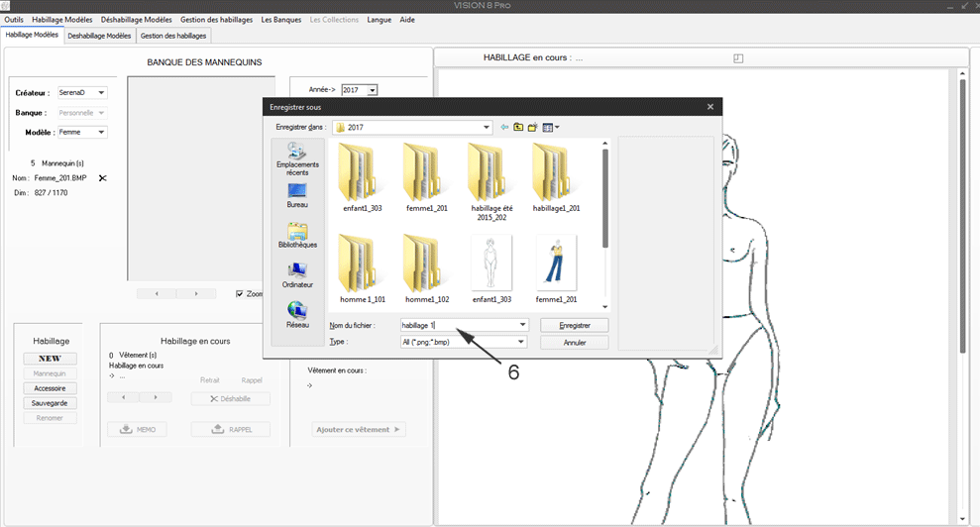Create a new folder using toolbar icon
This screenshot has height=527, width=980.
click(x=532, y=127)
